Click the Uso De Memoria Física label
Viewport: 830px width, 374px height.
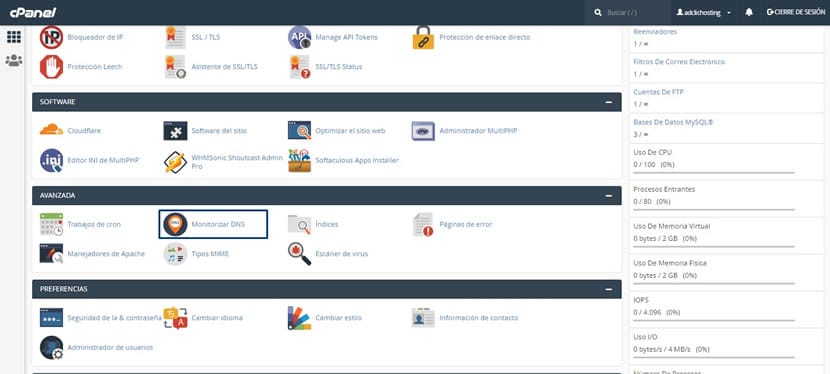point(670,263)
